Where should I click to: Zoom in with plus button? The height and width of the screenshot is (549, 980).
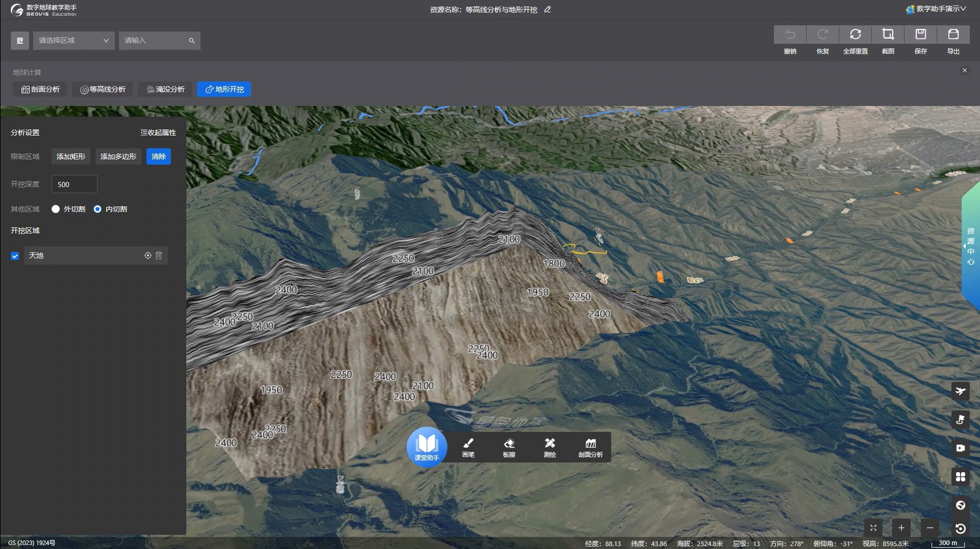901,528
